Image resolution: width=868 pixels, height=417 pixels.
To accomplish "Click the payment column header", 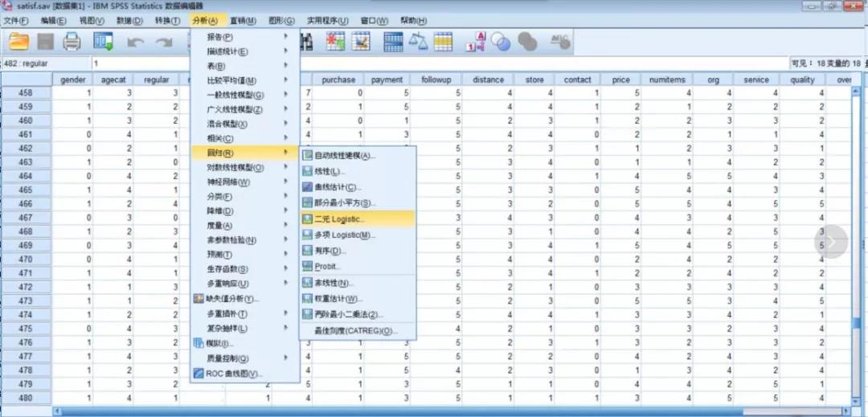I will click(x=387, y=80).
